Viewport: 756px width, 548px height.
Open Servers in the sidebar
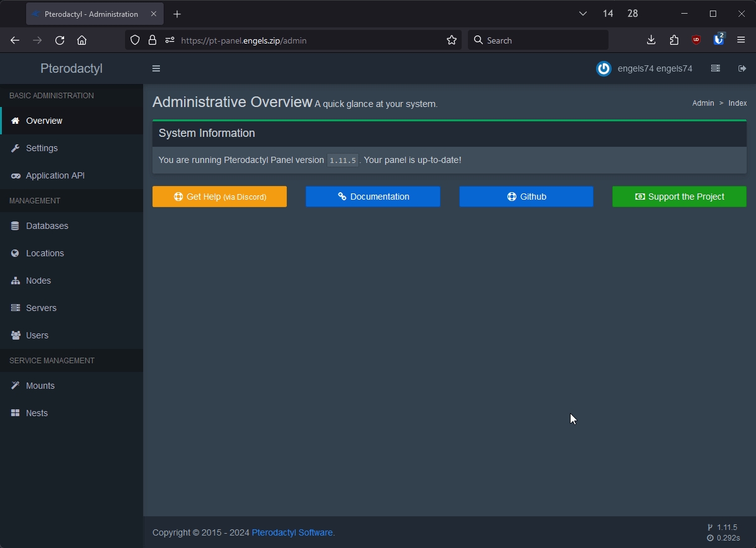(x=41, y=308)
